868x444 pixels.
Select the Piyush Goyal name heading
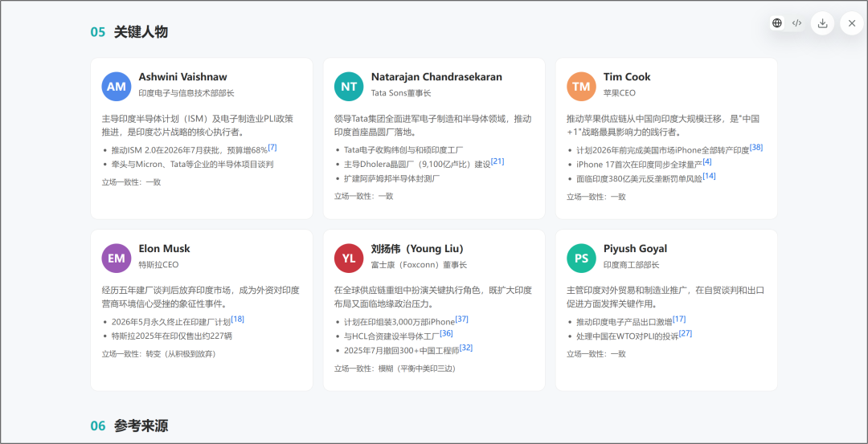tap(636, 249)
